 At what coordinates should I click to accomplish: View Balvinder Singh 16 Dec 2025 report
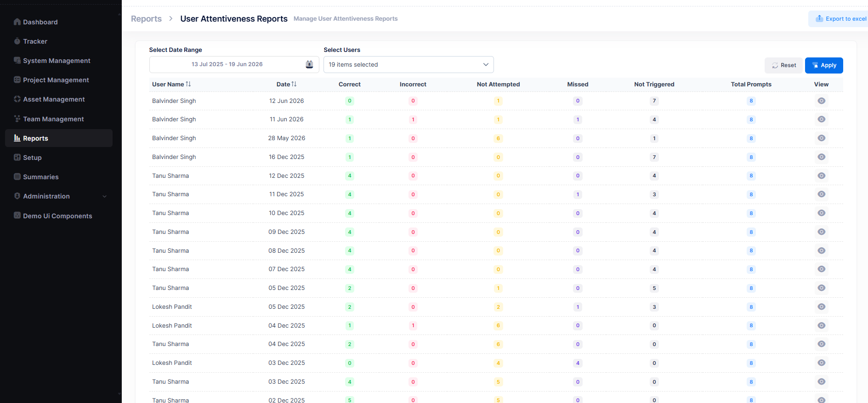click(x=822, y=157)
